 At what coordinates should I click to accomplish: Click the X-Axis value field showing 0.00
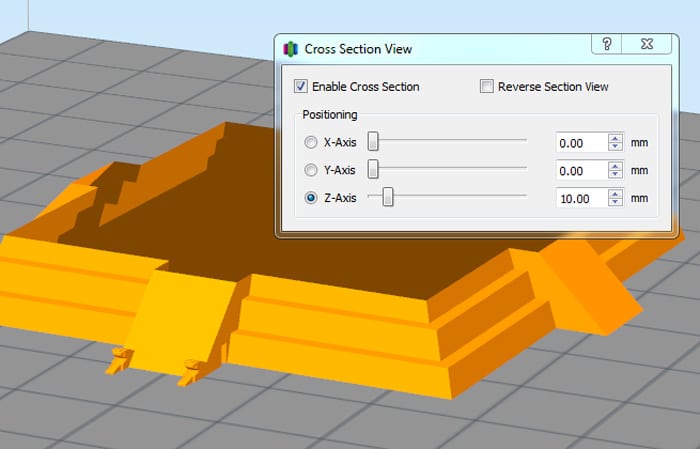click(582, 143)
